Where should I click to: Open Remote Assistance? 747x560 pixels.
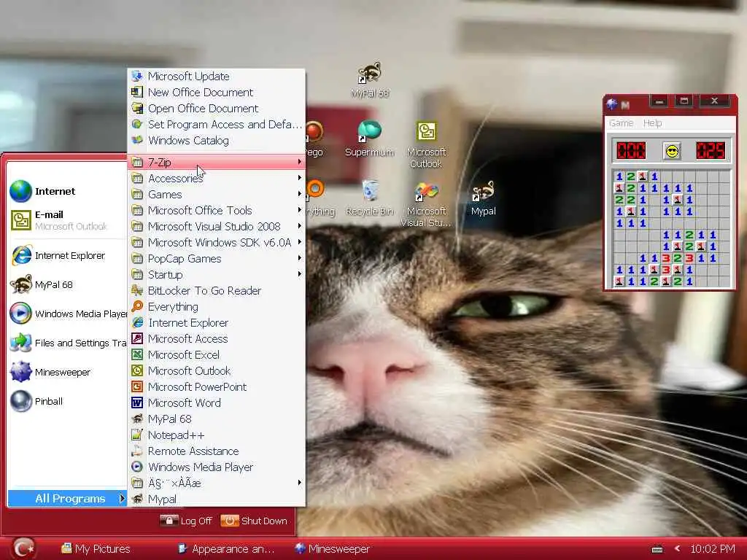coord(216,451)
